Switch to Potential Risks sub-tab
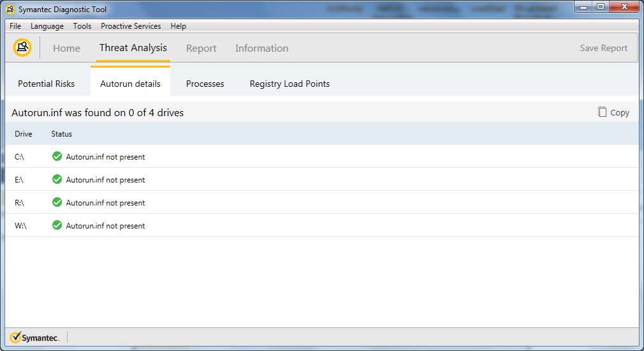The image size is (644, 351). click(x=46, y=84)
